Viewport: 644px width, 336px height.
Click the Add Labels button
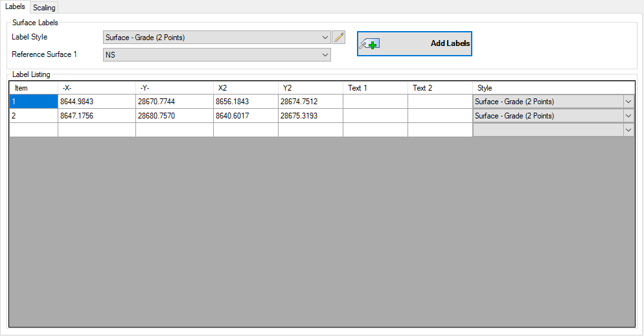tap(414, 44)
